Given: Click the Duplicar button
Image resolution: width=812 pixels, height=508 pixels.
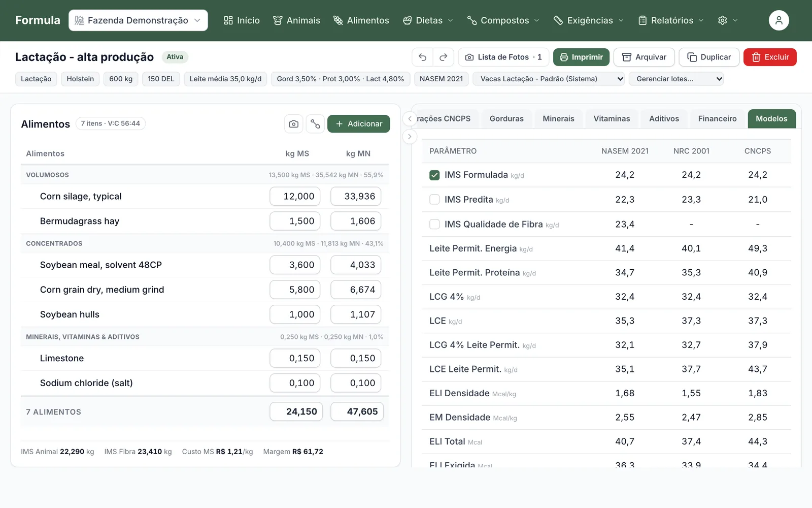Looking at the screenshot, I should coord(709,57).
